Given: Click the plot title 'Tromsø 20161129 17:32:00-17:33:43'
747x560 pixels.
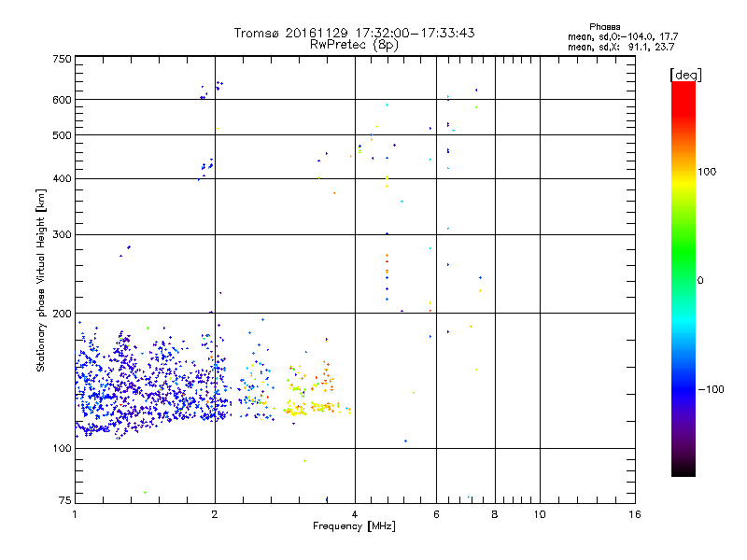Looking at the screenshot, I should point(354,33).
